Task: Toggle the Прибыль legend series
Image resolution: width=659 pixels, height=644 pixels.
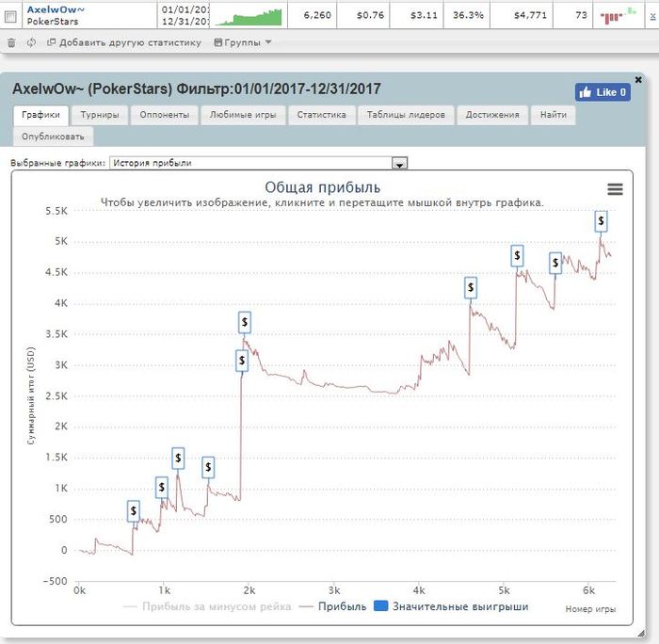Action: (x=333, y=606)
